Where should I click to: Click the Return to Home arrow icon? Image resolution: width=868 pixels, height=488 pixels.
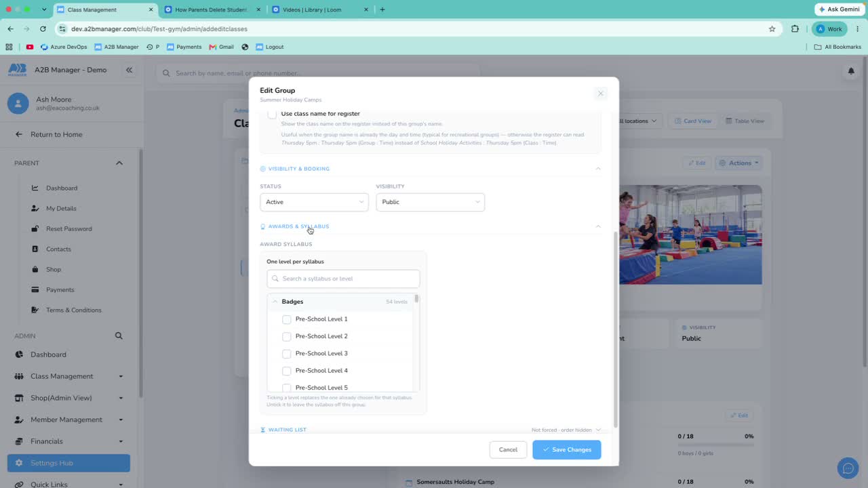pos(19,134)
